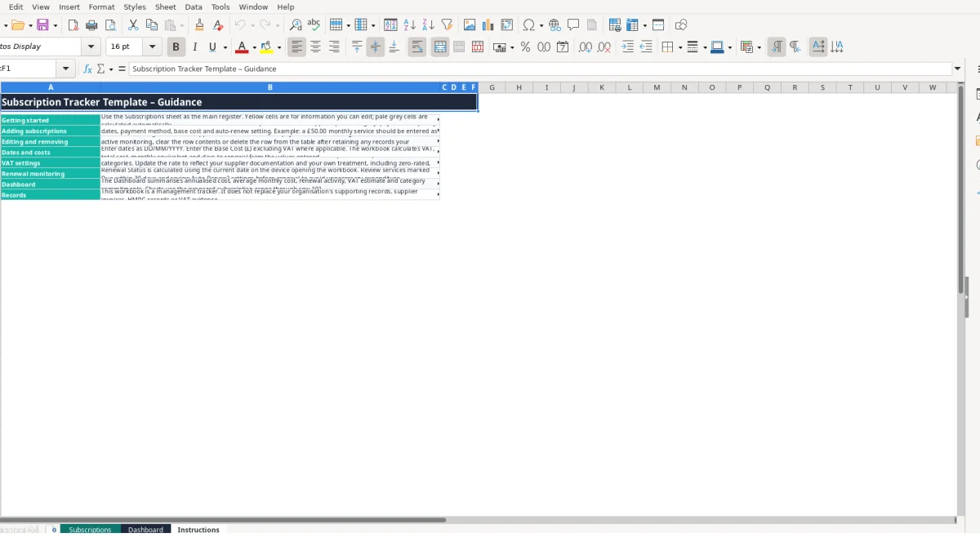Insert a hyperlink via the globe icon
This screenshot has width=980, height=551.
point(555,25)
